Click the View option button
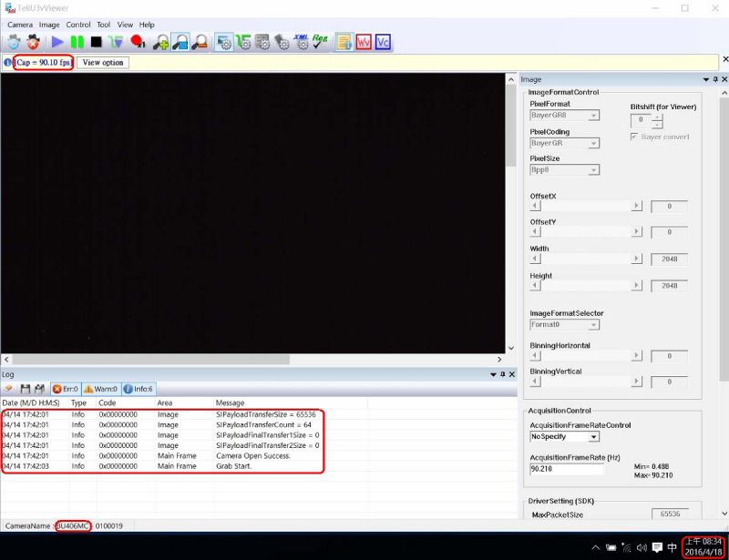The height and width of the screenshot is (560, 729). [102, 63]
